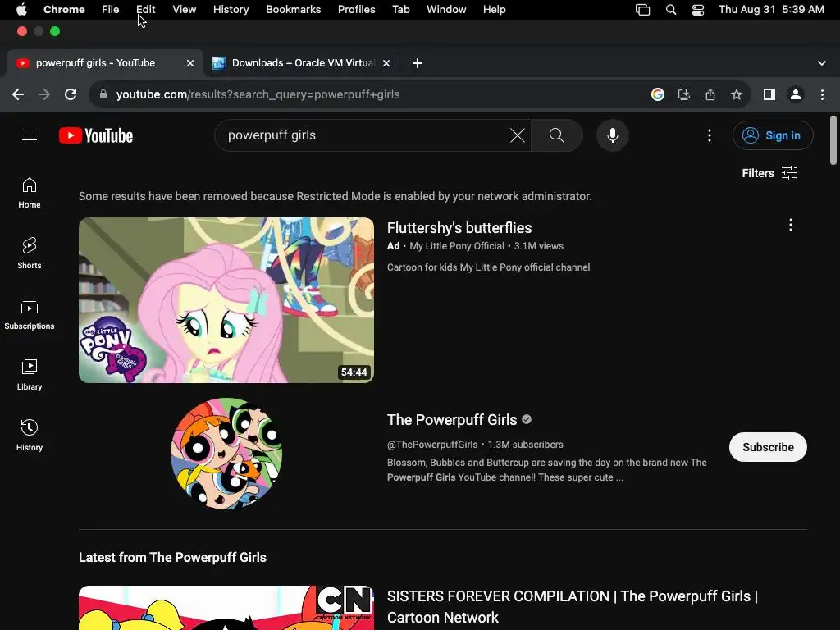Click the date and time in menu bar
This screenshot has width=840, height=630.
click(771, 10)
